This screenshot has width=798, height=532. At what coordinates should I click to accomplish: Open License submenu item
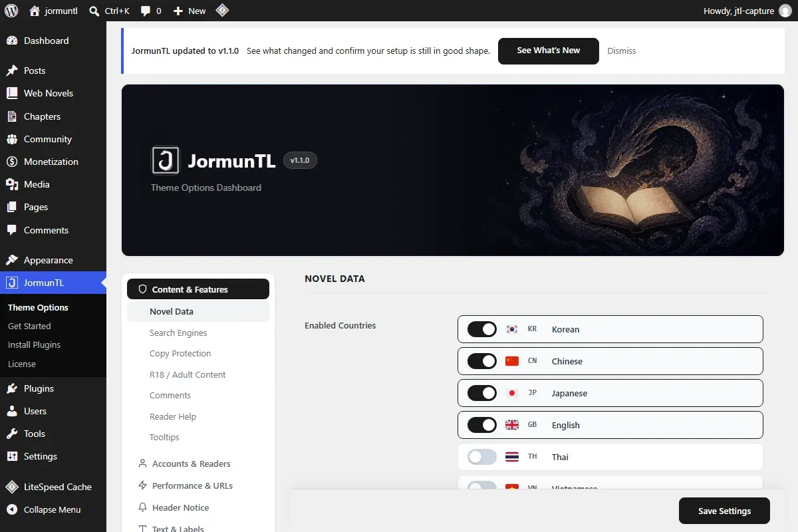[x=22, y=364]
